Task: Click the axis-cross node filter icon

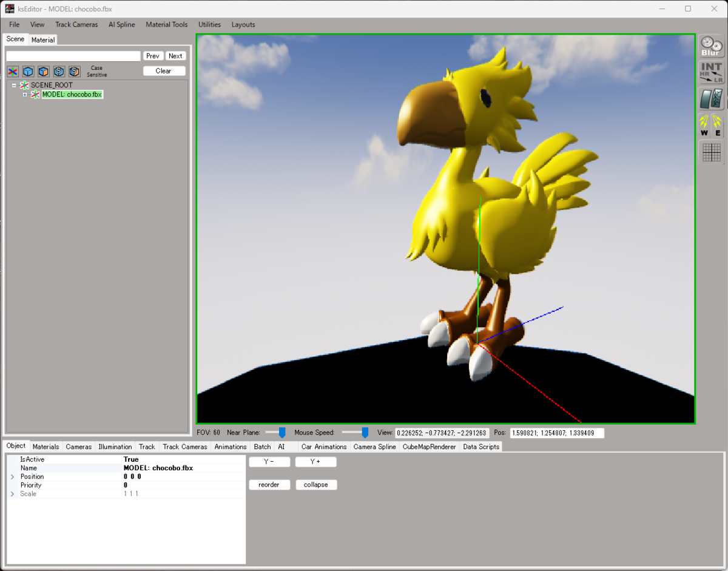Action: click(13, 72)
